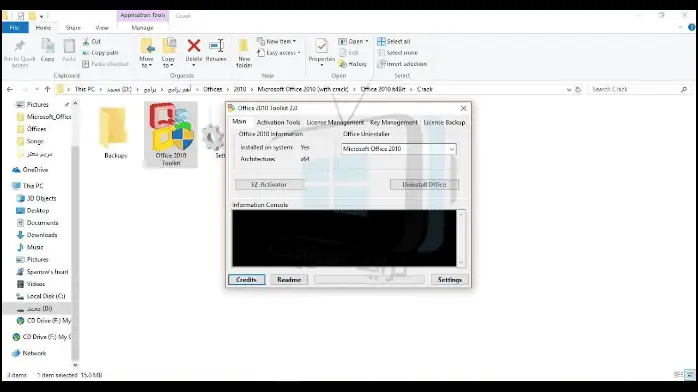Click the Properties icon
The width and height of the screenshot is (698, 392).
[x=322, y=46]
